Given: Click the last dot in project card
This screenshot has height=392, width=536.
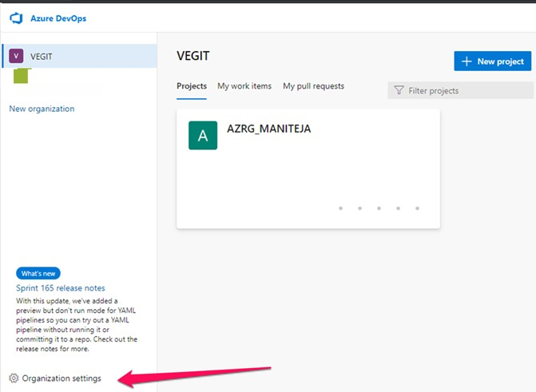Looking at the screenshot, I should (417, 208).
